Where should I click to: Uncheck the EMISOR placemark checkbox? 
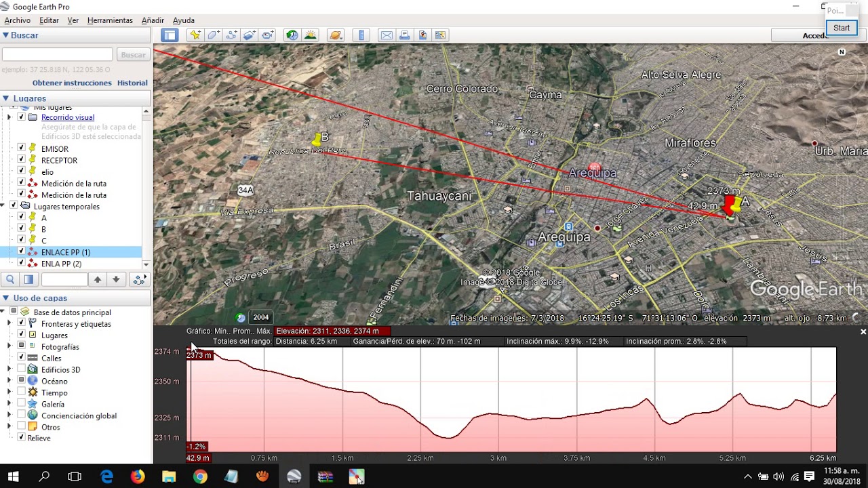click(21, 148)
